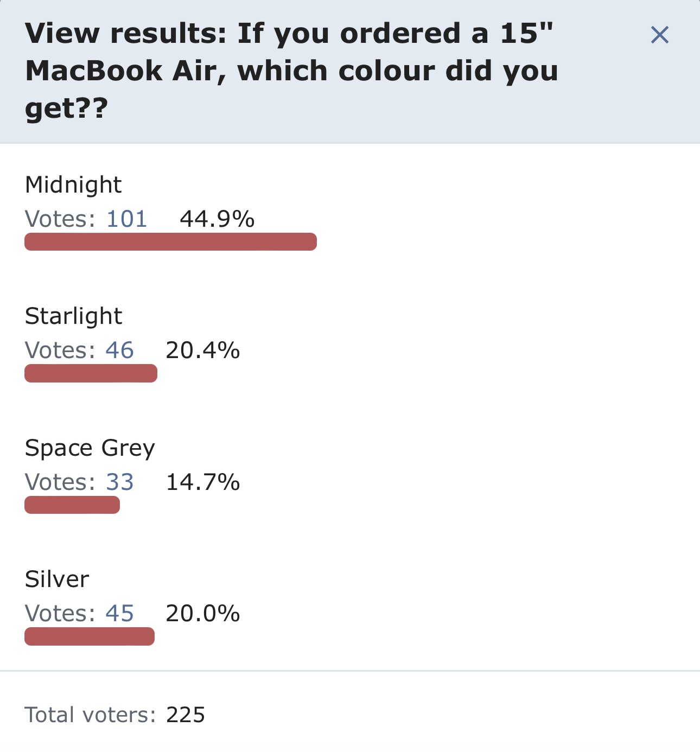Select the Midnight option label
This screenshot has height=752, width=700.
[x=73, y=186]
